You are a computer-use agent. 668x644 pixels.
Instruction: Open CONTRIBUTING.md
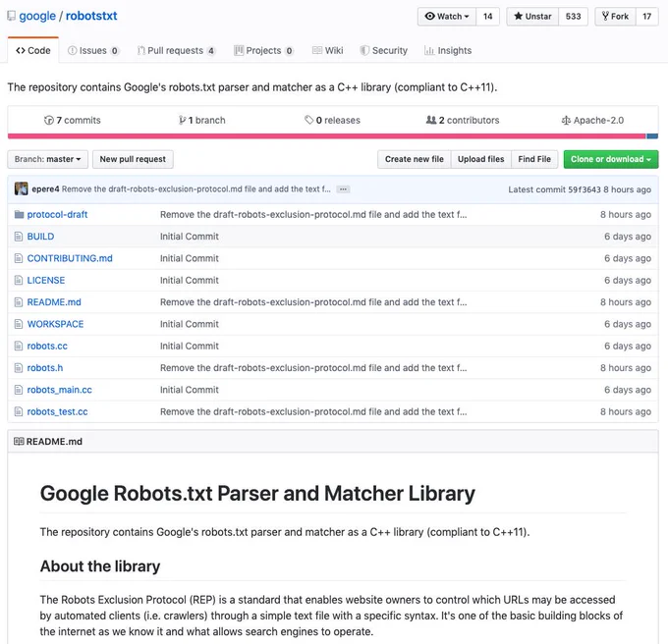tap(70, 258)
